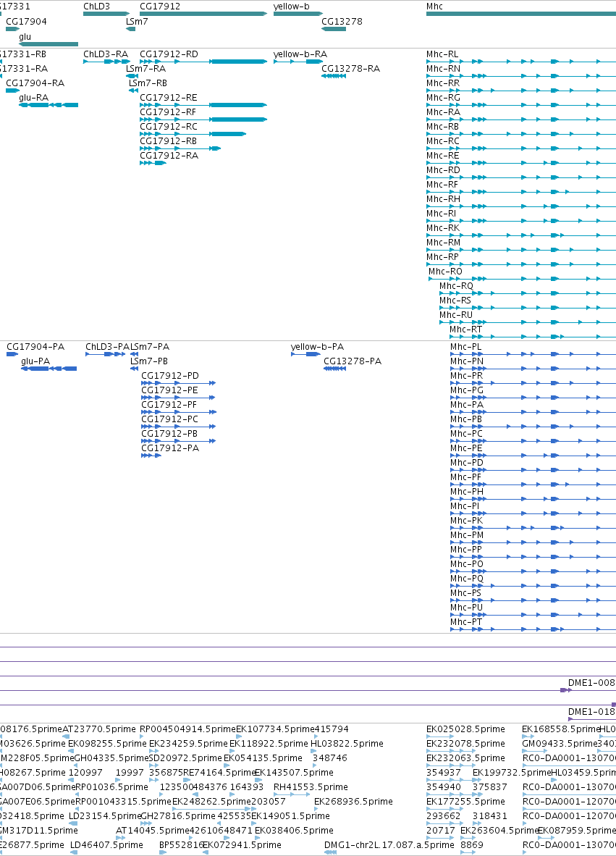Select transcript CG17912-RB
Viewport: 616px width, 856px height.
click(x=169, y=141)
